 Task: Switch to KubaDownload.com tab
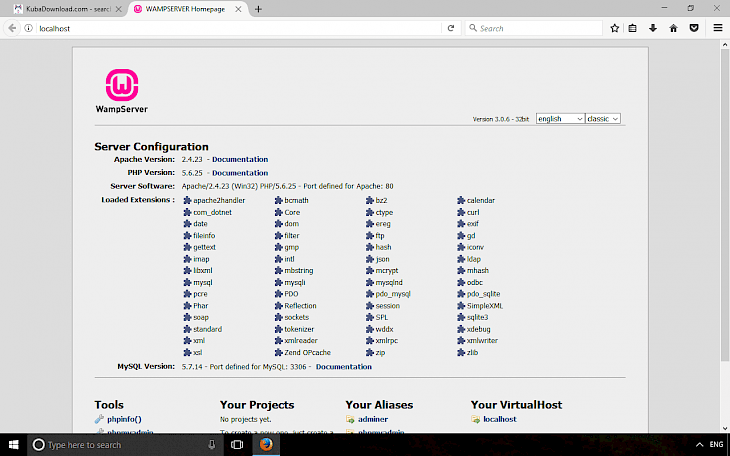68,9
